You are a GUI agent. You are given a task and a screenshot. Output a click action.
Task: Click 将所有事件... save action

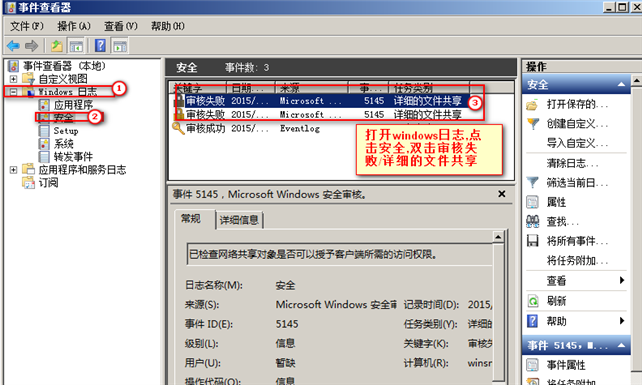(577, 241)
